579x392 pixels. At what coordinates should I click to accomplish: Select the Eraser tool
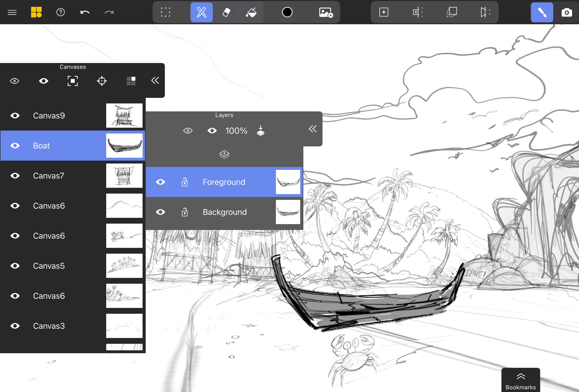pyautogui.click(x=226, y=12)
